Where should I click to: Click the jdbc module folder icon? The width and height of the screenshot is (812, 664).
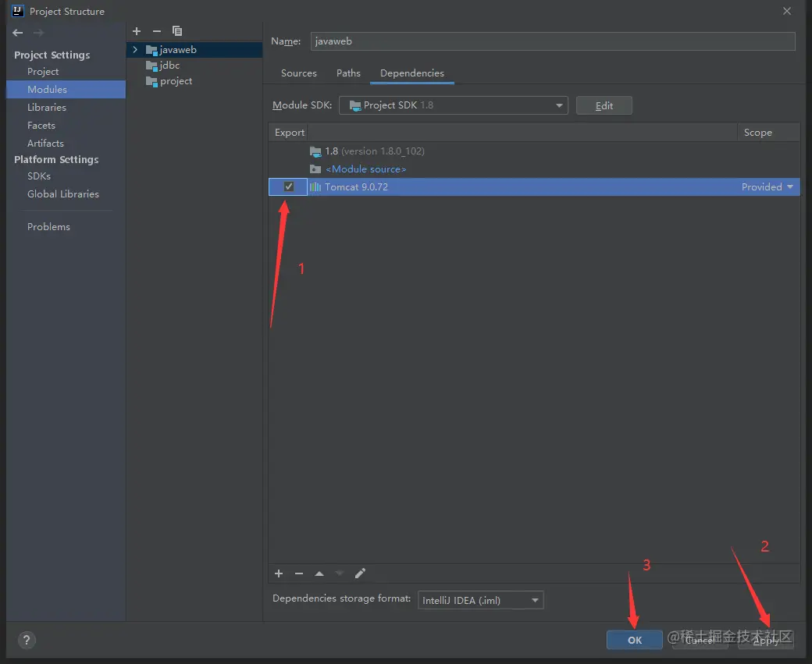[x=151, y=66]
